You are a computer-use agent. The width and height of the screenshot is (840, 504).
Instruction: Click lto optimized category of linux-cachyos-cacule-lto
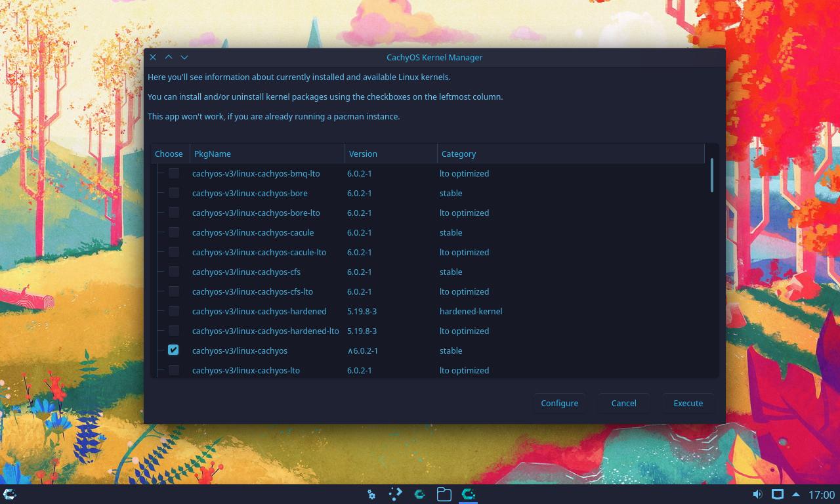pyautogui.click(x=465, y=252)
